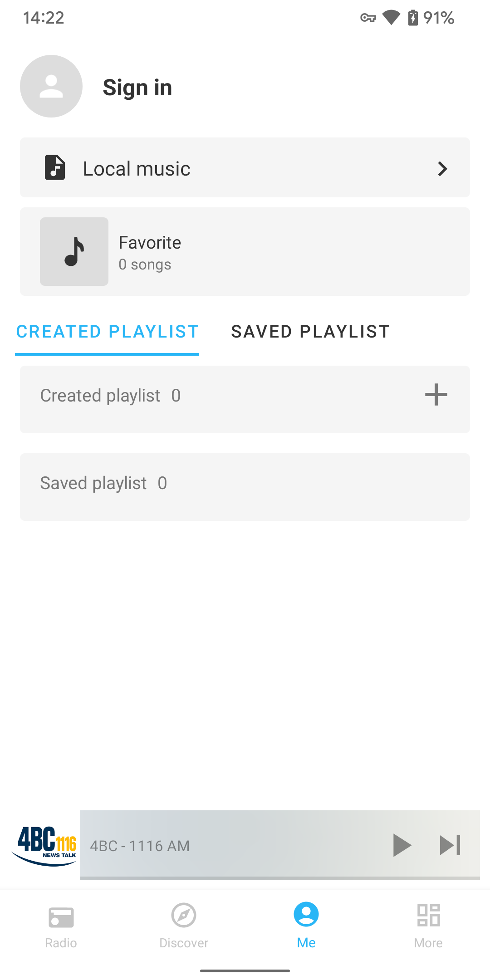Select the Me profile icon in bottom bar
The height and width of the screenshot is (980, 490).
click(x=306, y=914)
